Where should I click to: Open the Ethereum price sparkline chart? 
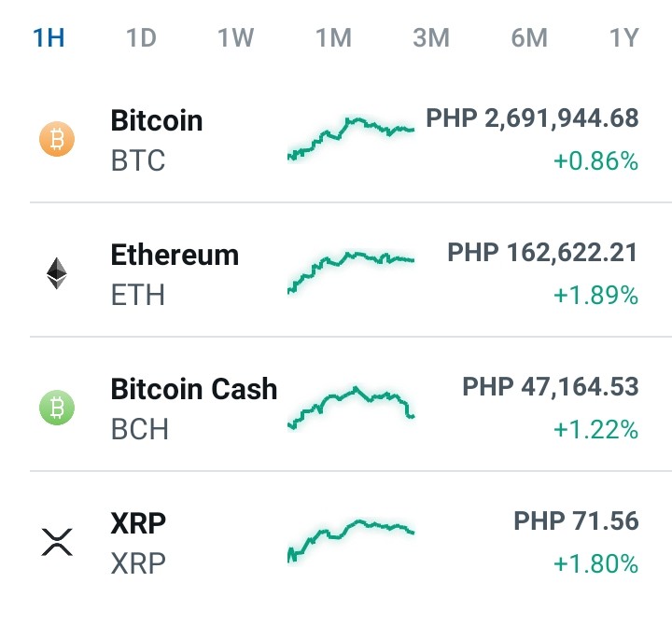[x=351, y=272]
